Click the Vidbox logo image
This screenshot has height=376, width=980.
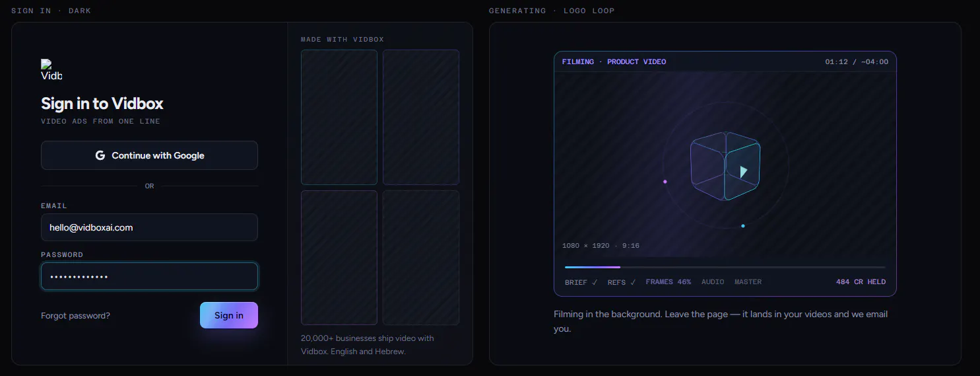tap(51, 69)
